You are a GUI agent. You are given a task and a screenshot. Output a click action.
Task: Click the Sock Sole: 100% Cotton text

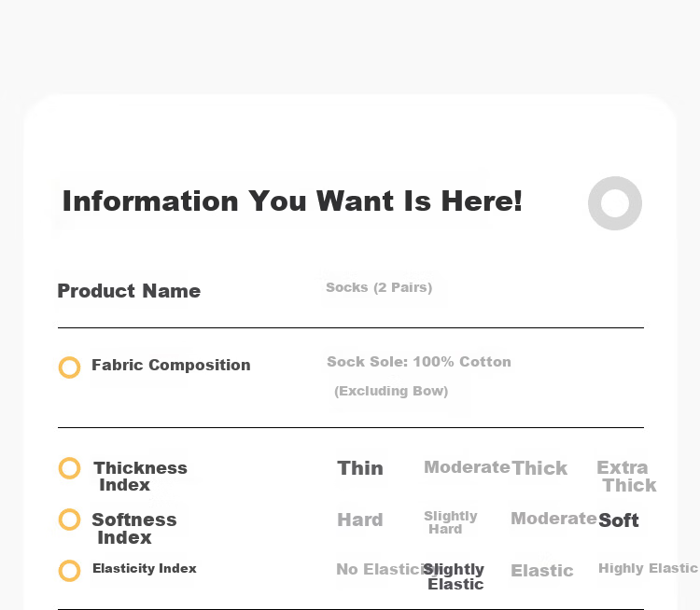419,362
